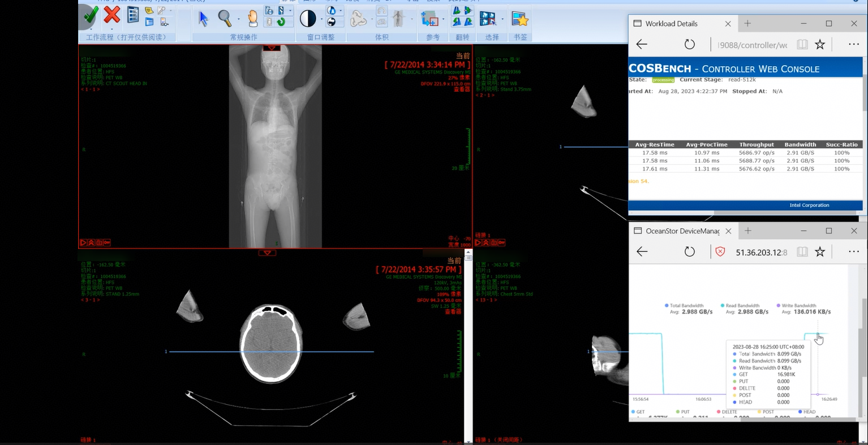
Task: Click the key icon in scout viewport
Action: [x=107, y=242]
